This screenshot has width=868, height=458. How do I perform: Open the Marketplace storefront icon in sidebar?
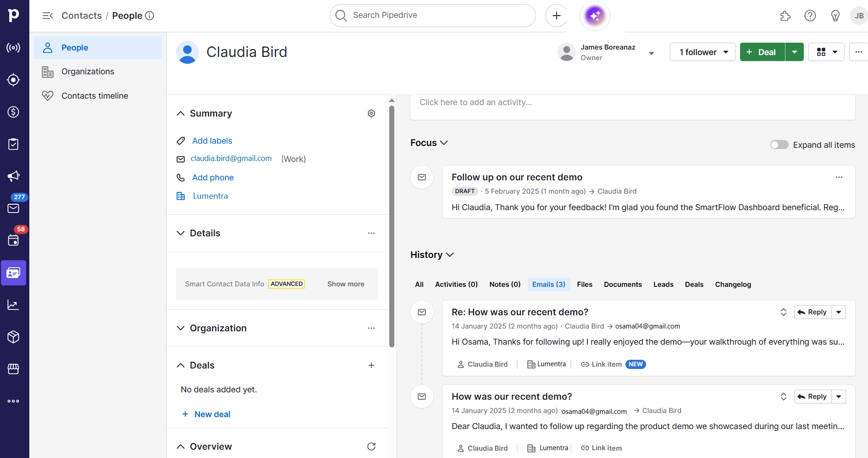[13, 369]
